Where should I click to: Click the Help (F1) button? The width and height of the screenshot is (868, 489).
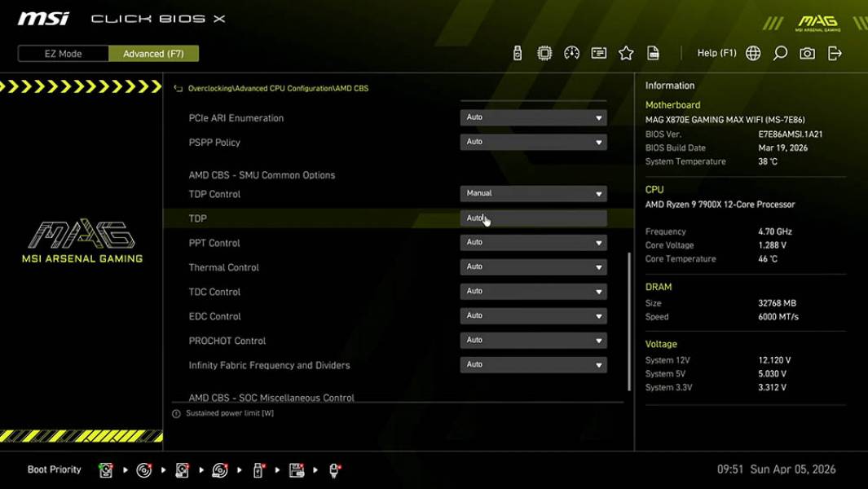tap(716, 52)
